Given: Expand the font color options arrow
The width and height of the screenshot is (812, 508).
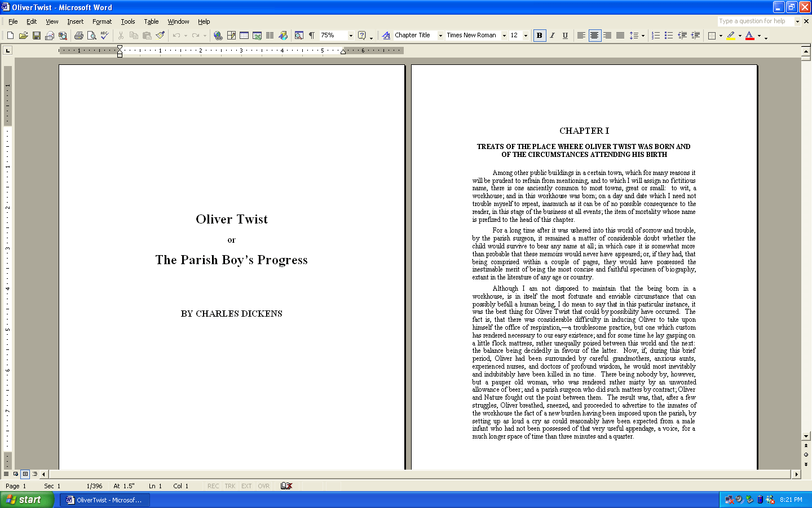Looking at the screenshot, I should 759,36.
